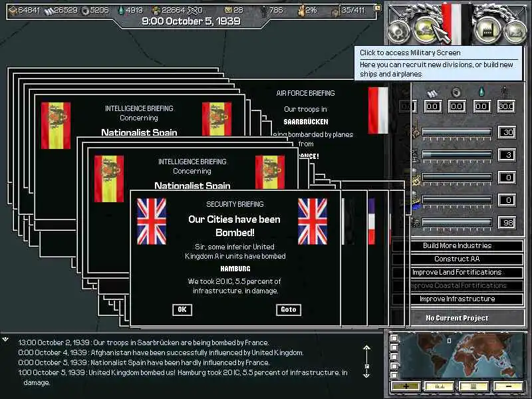
Task: Toggle the topmost map mode box beside minimap
Action: tap(394, 338)
